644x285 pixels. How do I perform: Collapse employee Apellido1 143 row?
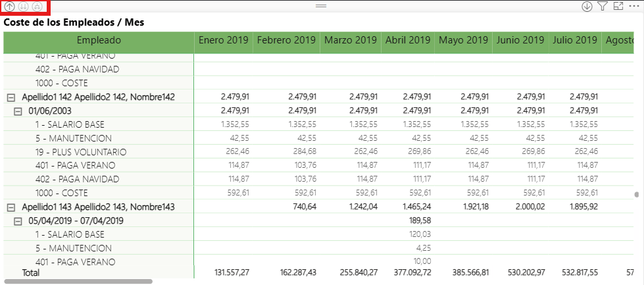tap(11, 207)
